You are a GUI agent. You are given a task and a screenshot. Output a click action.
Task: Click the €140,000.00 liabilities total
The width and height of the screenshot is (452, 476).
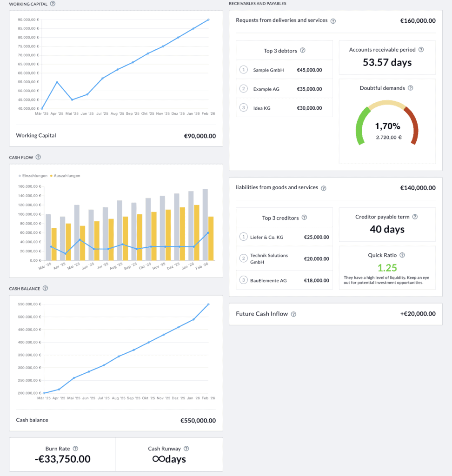418,188
